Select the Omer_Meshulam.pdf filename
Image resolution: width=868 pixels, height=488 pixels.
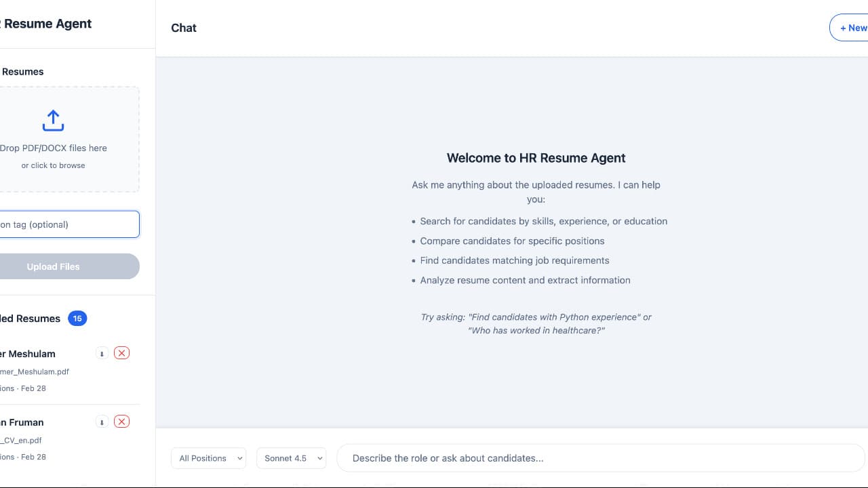[x=35, y=371]
